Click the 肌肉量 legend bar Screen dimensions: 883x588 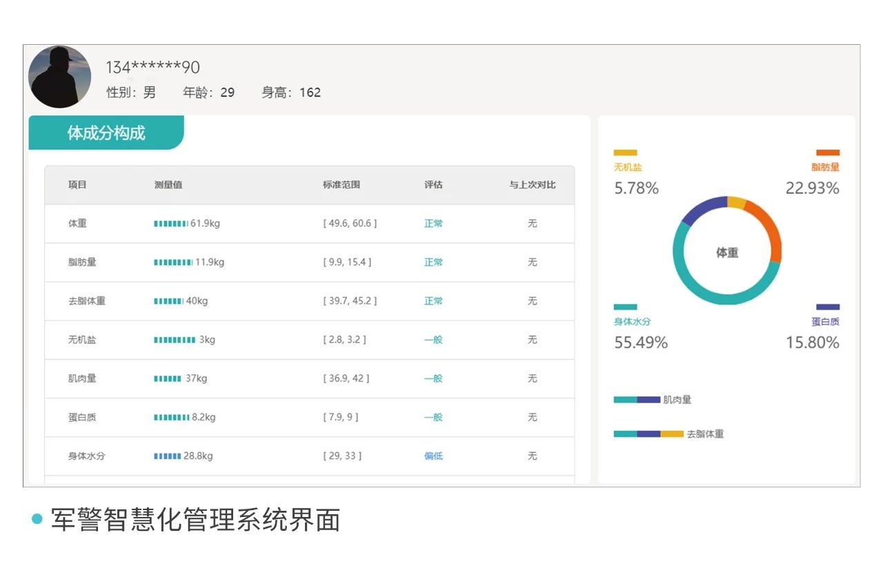[637, 400]
